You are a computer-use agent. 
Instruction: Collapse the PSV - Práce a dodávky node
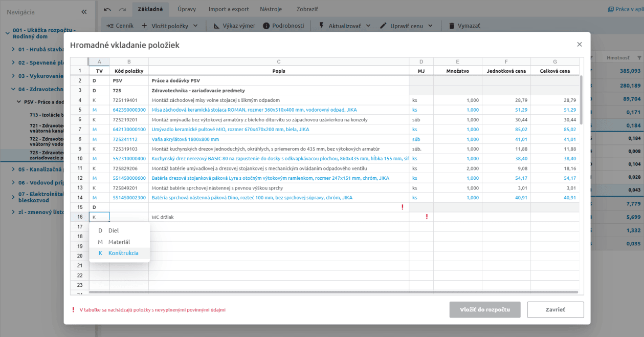click(19, 102)
